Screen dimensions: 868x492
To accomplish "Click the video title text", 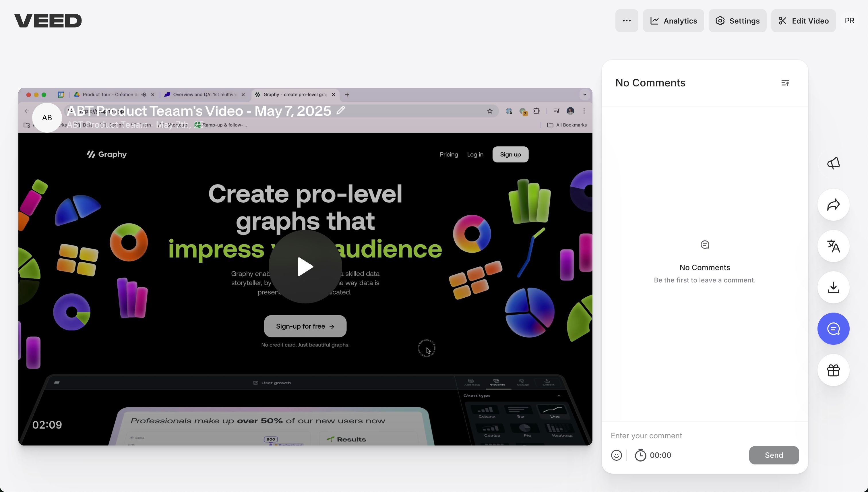I will [199, 111].
